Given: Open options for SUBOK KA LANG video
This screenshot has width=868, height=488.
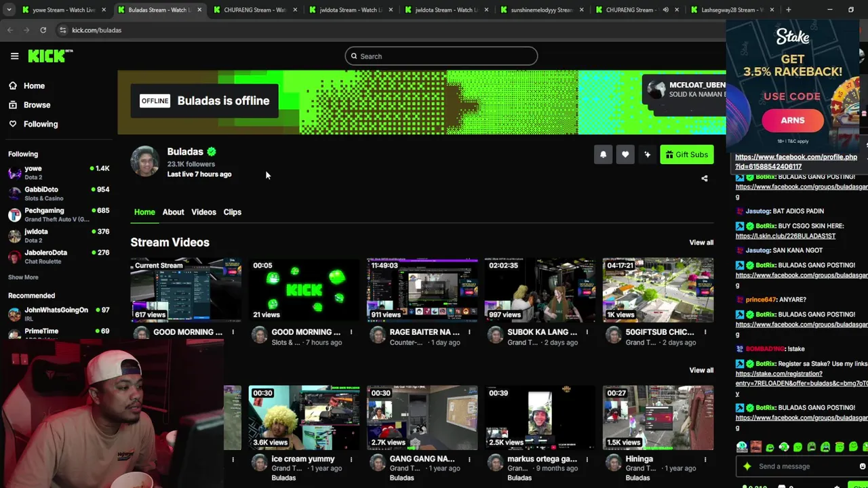Looking at the screenshot, I should point(587,332).
